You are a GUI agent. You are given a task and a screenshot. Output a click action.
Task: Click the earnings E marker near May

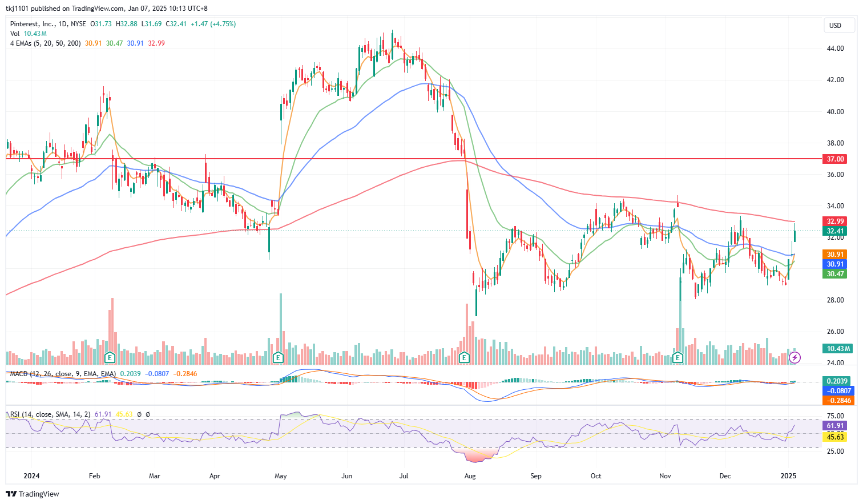click(x=278, y=358)
